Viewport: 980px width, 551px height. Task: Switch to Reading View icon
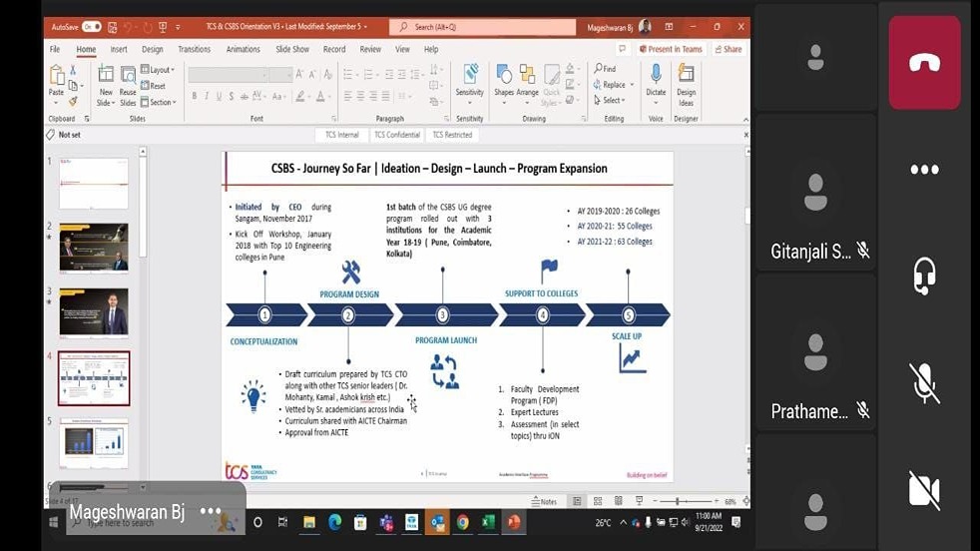point(618,501)
